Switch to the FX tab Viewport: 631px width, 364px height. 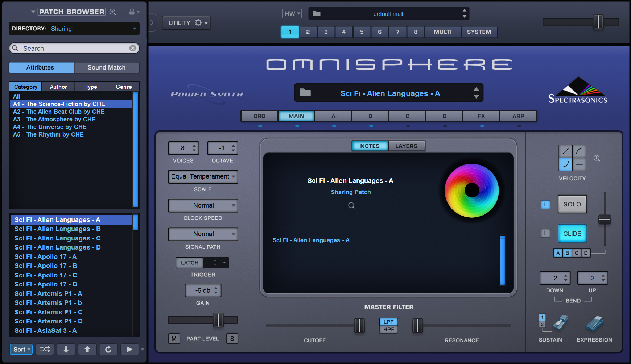coord(481,116)
